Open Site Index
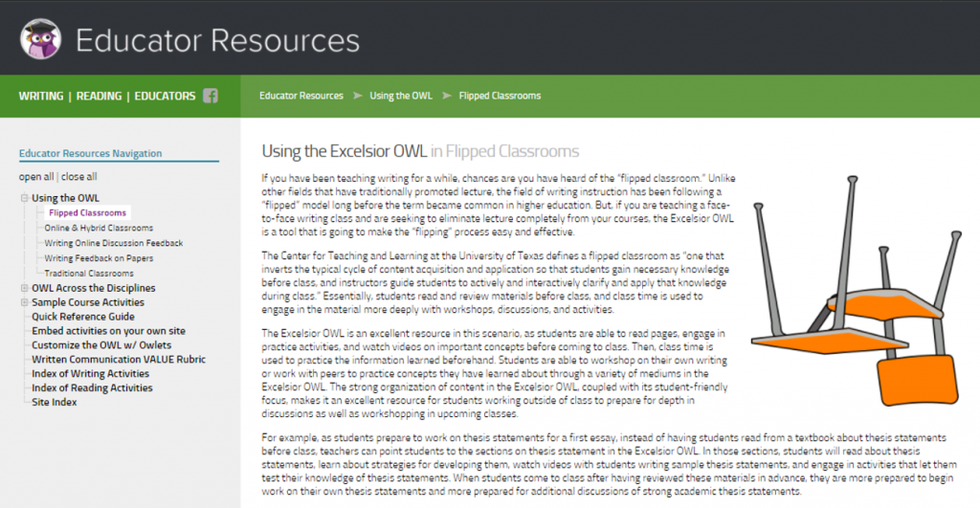The width and height of the screenshot is (980, 508). tap(55, 403)
